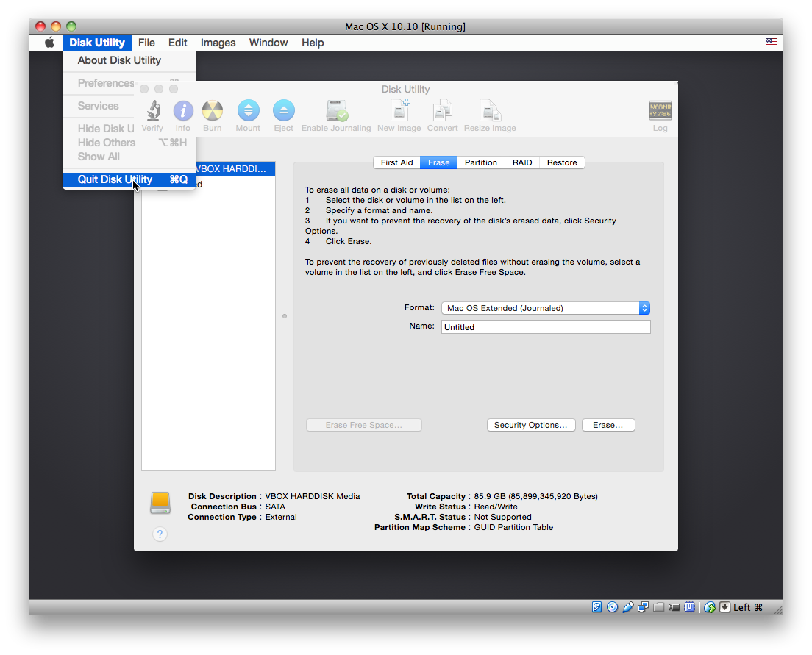
Task: Open the RAID tab
Action: [522, 162]
